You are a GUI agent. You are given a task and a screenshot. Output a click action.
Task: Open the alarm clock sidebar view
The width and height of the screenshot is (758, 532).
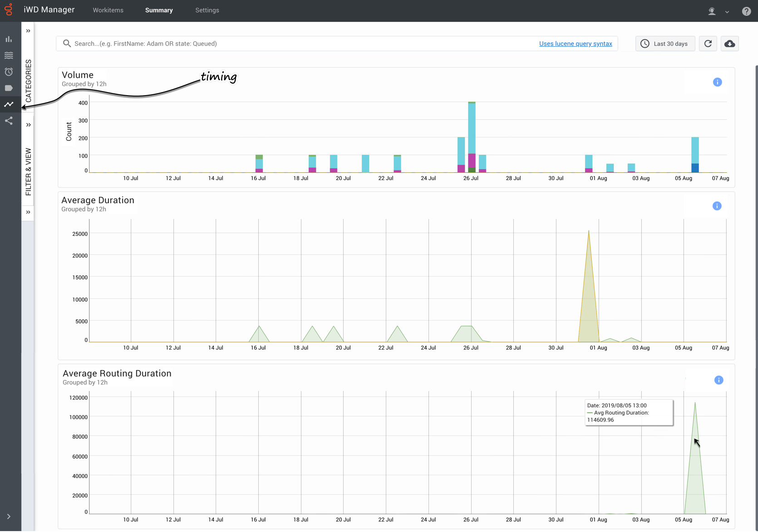point(9,72)
